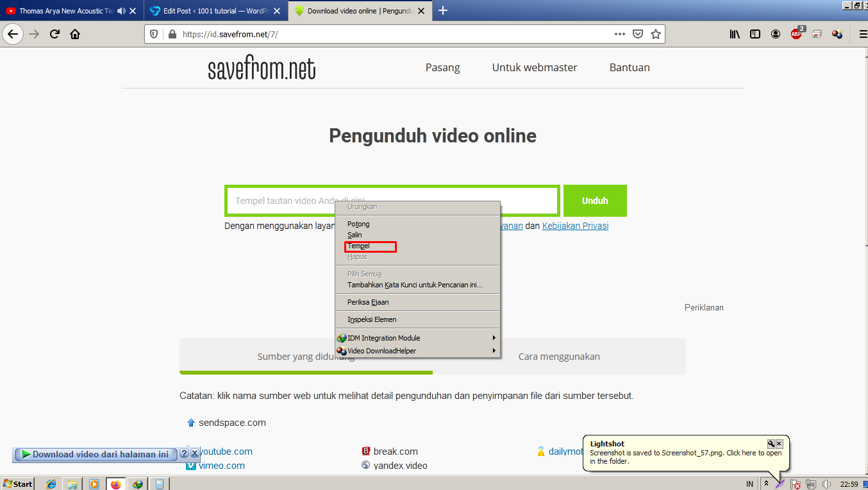Open the page actions three-dots menu

(x=619, y=34)
